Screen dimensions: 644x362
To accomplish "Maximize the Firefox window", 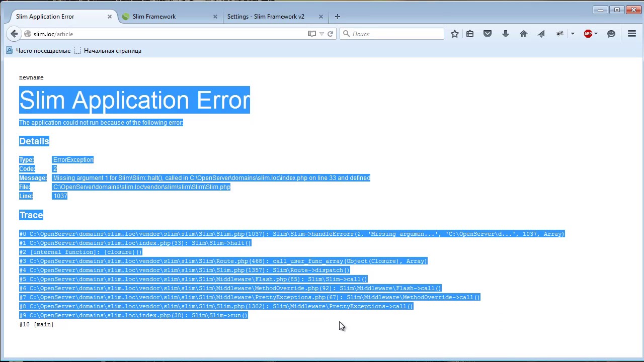I will (617, 10).
